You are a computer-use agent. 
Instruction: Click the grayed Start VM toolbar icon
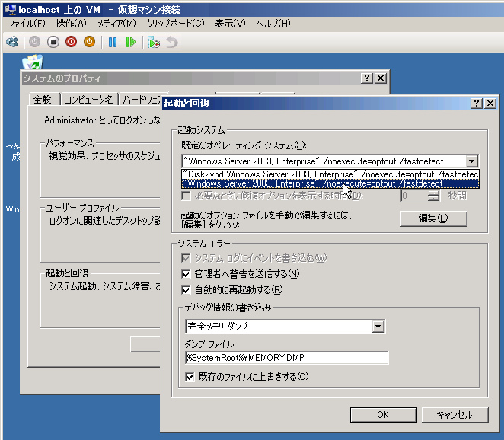pos(35,42)
